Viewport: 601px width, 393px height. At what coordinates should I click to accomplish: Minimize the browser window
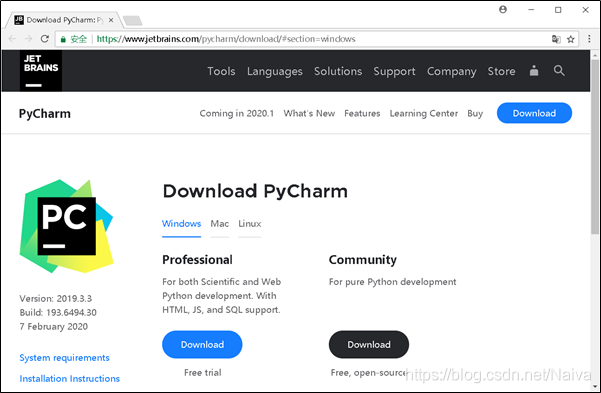531,10
